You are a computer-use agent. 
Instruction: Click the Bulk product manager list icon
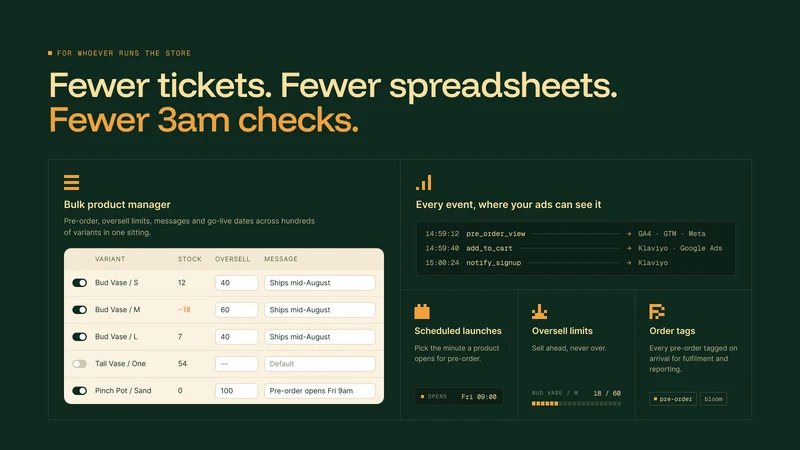(71, 182)
